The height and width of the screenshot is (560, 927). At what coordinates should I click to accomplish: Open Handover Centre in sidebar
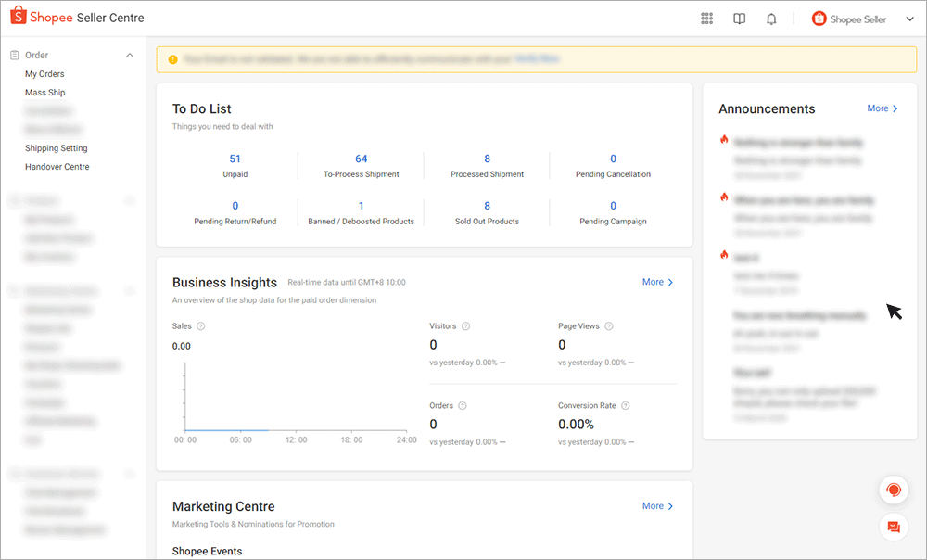pos(57,167)
